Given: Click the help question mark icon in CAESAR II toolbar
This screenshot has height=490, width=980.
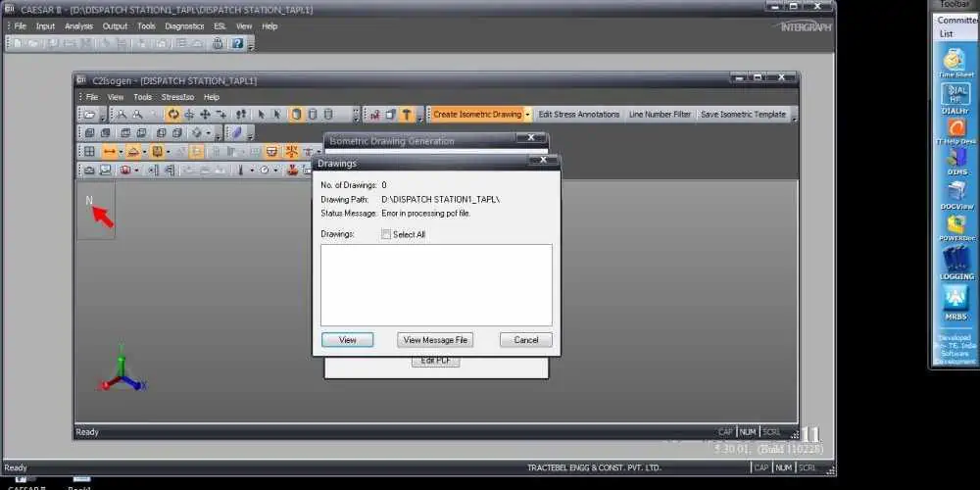Looking at the screenshot, I should click(x=237, y=43).
